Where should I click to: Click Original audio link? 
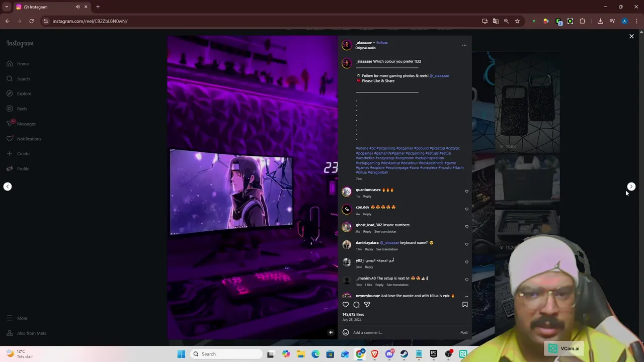pos(366,48)
